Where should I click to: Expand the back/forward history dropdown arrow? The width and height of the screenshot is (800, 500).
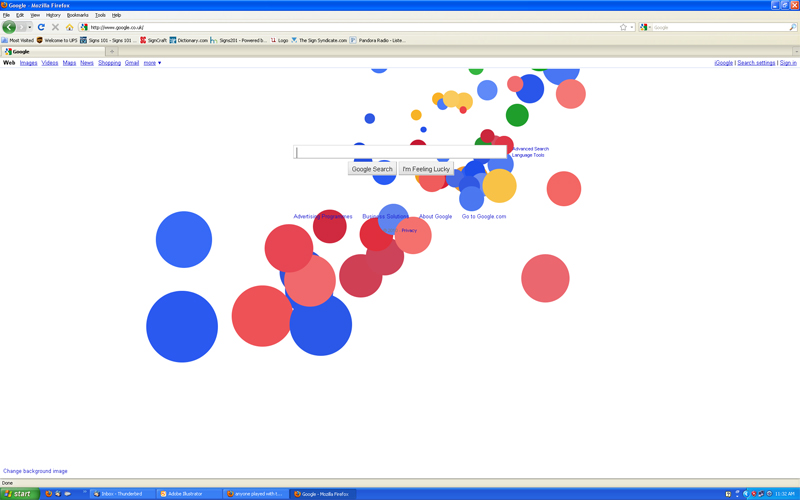point(30,27)
